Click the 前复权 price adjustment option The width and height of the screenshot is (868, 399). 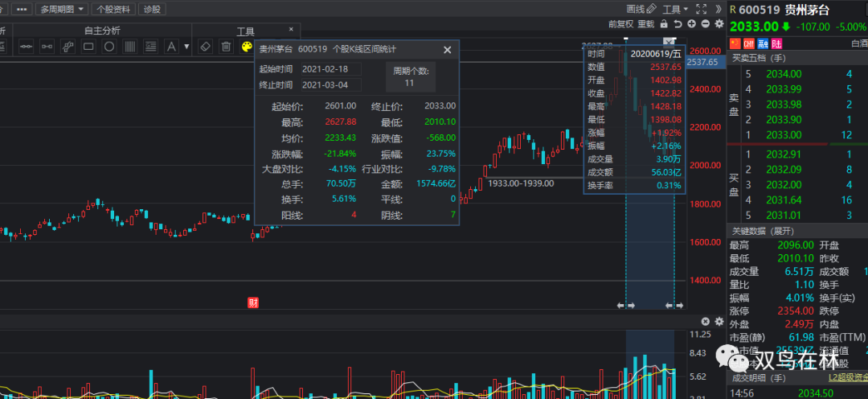pos(620,24)
